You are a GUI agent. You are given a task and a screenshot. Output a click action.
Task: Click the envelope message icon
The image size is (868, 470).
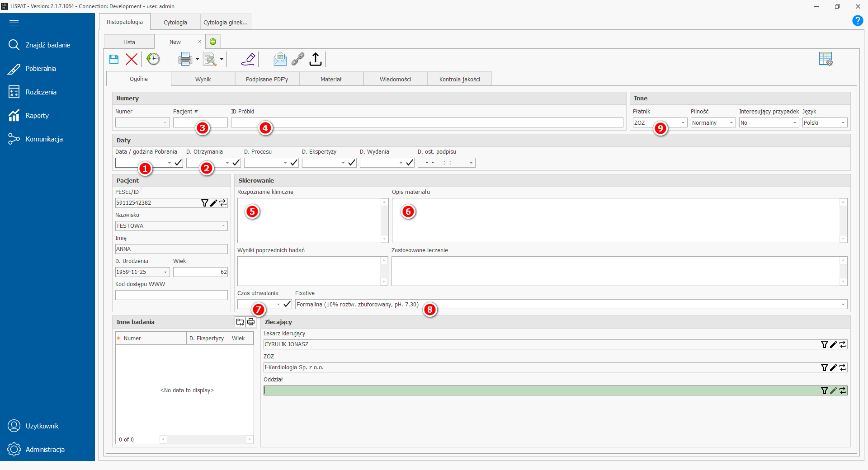(280, 59)
